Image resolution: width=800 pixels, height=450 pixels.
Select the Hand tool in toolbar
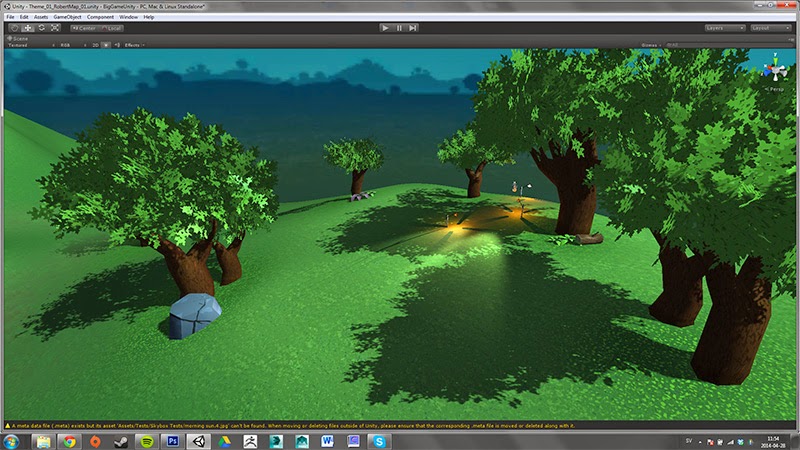click(13, 28)
